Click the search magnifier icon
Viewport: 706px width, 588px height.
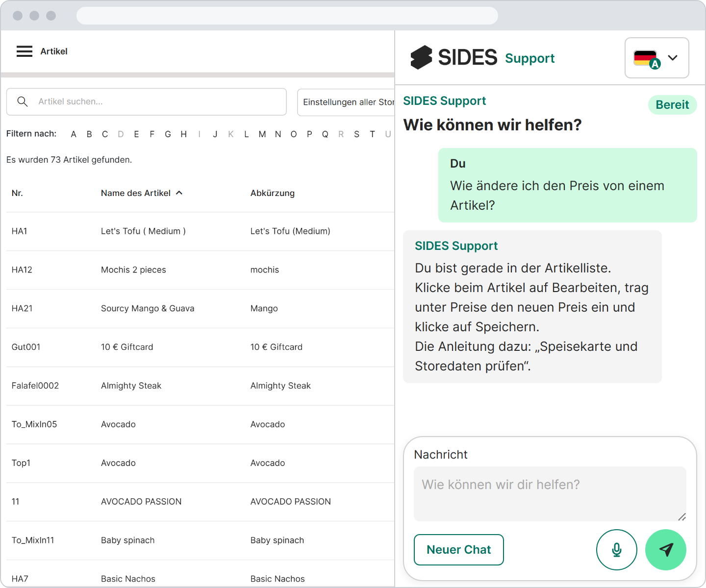23,101
